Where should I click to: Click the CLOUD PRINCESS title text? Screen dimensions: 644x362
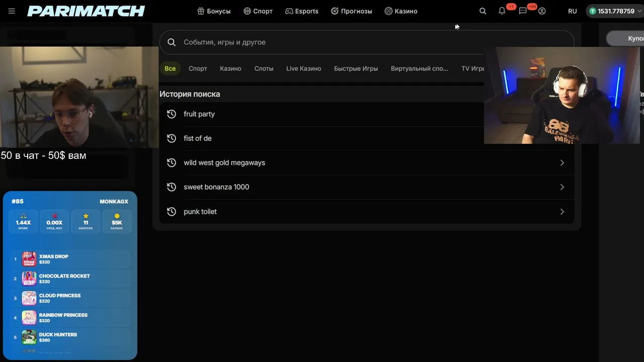pos(60,296)
